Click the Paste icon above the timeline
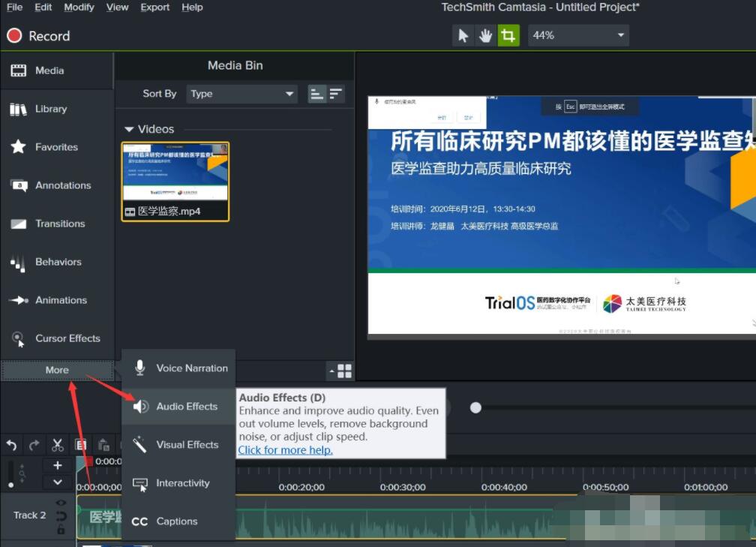Viewport: 756px width, 547px height. (106, 446)
